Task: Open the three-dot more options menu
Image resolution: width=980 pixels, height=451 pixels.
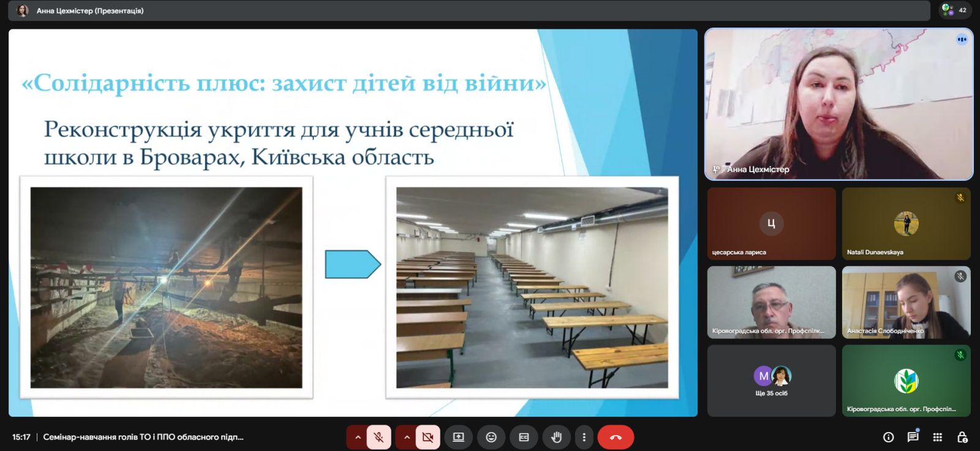Action: 584,437
